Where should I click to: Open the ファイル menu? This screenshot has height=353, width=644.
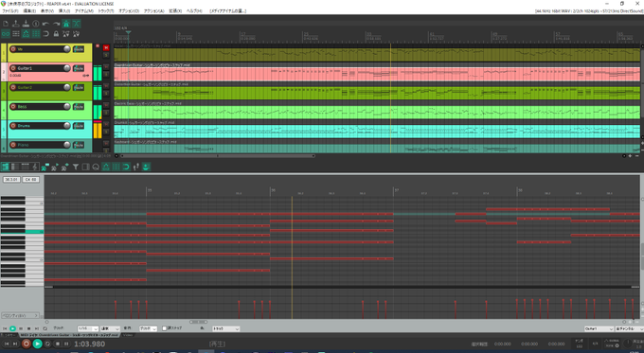click(10, 11)
